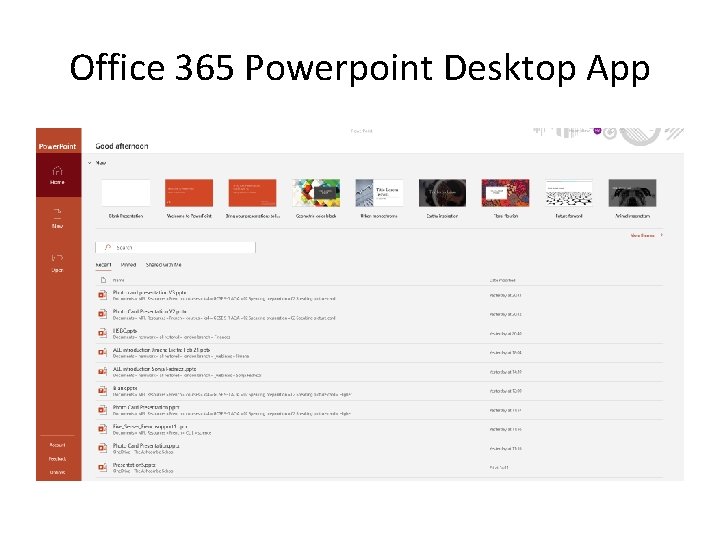Click the Open folder icon in the sidebar
The image size is (720, 540).
(x=57, y=258)
